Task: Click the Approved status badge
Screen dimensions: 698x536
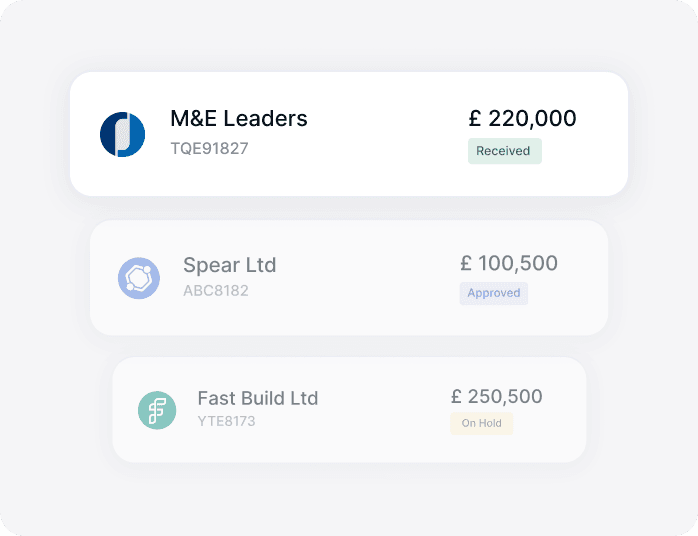Action: [494, 293]
